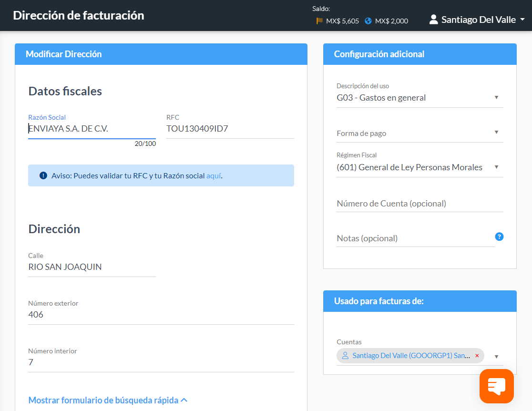532x411 pixels.
Task: Click the Calle field with RIO SAN JOAQUIN
Action: pos(92,267)
